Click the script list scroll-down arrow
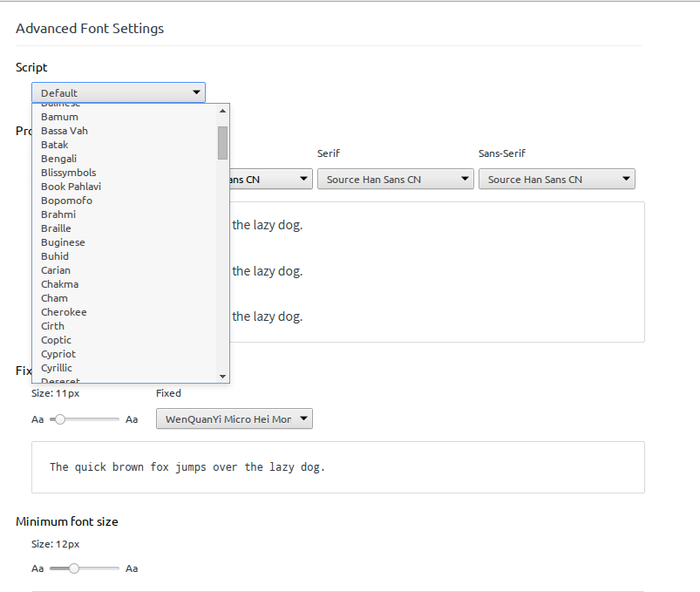The image size is (700, 592). pyautogui.click(x=222, y=376)
